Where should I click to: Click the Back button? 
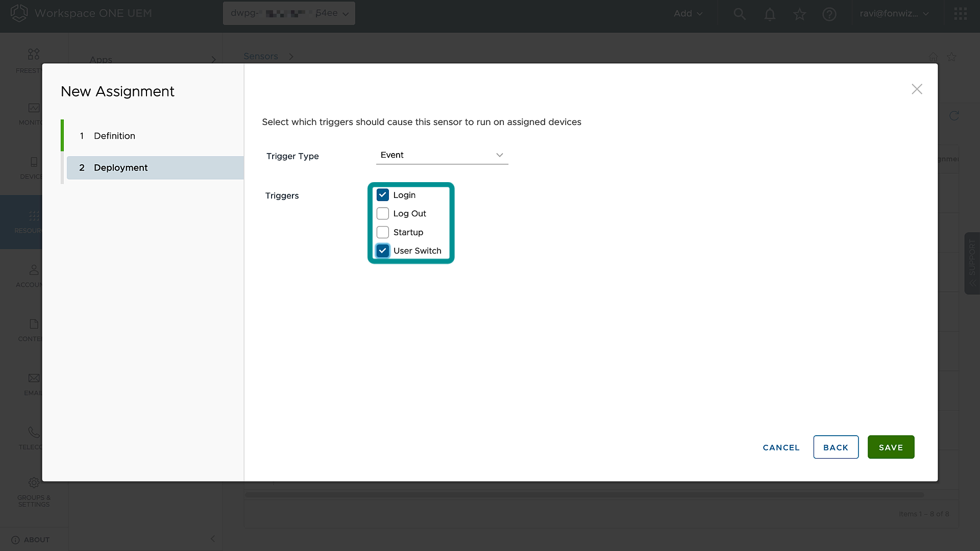tap(836, 447)
